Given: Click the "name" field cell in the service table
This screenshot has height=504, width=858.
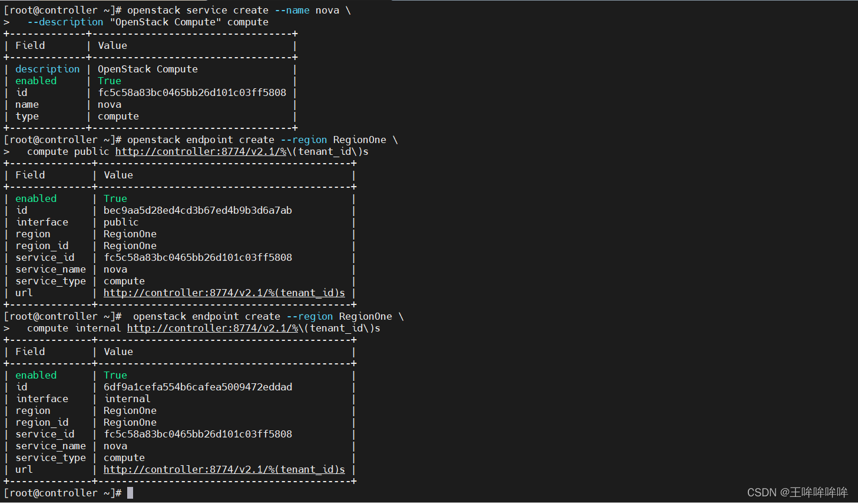Looking at the screenshot, I should 27,104.
